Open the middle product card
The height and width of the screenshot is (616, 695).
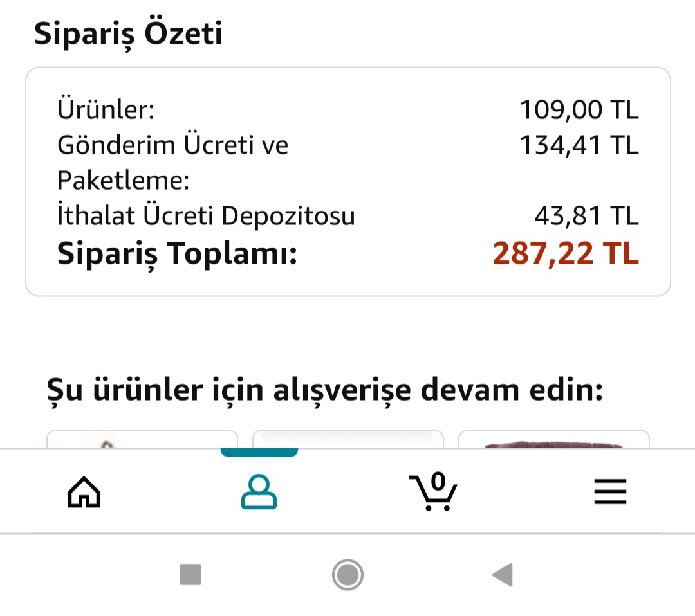pos(347,440)
